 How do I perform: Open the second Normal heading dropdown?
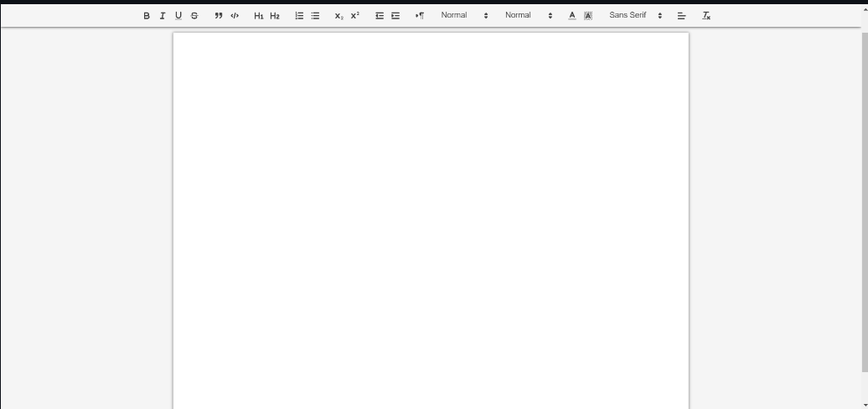coord(528,15)
